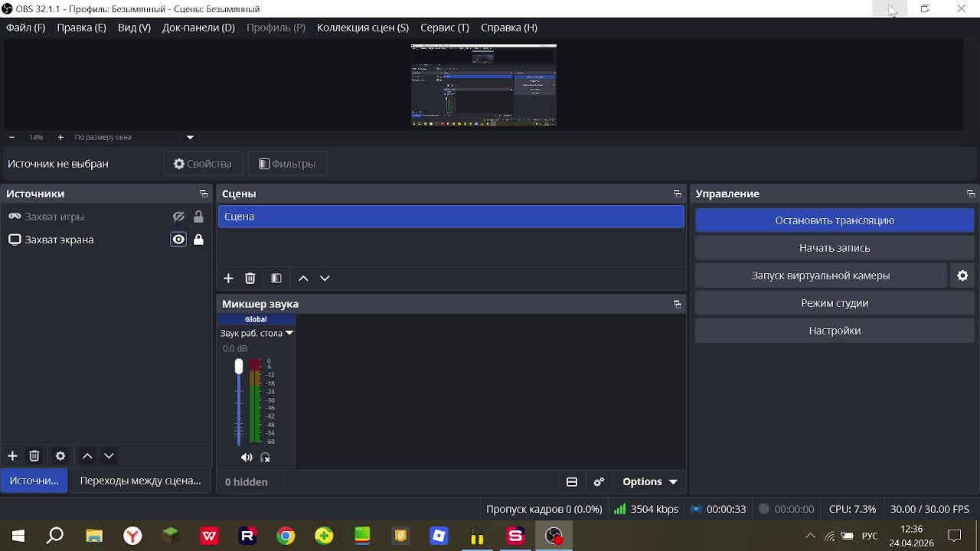Click the OBS preview thumbnail
Viewport: 980px width, 551px height.
coord(484,85)
